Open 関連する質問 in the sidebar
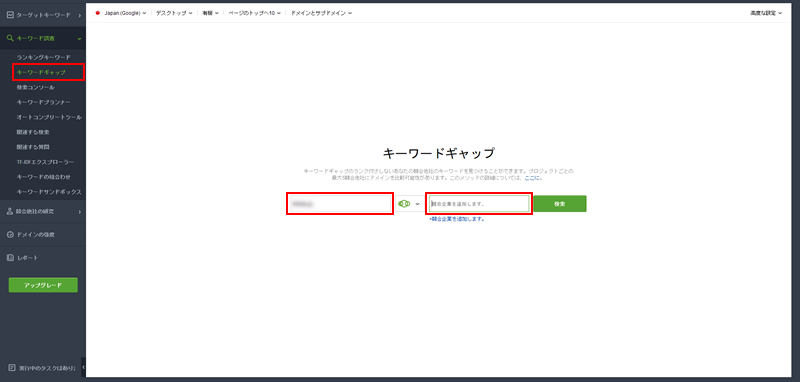 point(33,147)
